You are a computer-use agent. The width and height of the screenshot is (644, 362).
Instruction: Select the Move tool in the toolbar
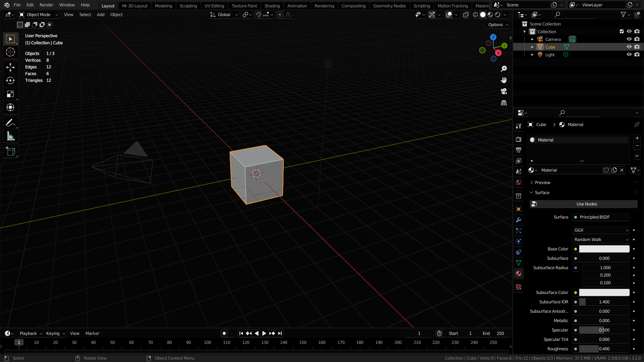click(x=10, y=67)
